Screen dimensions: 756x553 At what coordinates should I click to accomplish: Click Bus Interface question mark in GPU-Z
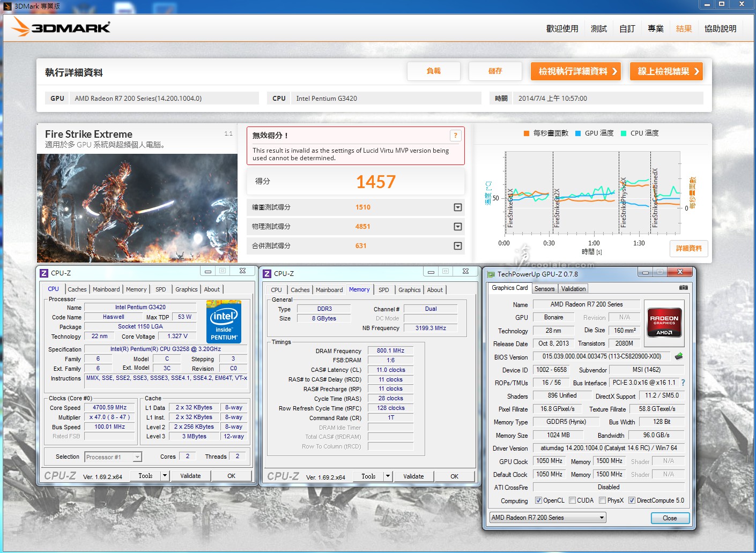pyautogui.click(x=683, y=383)
